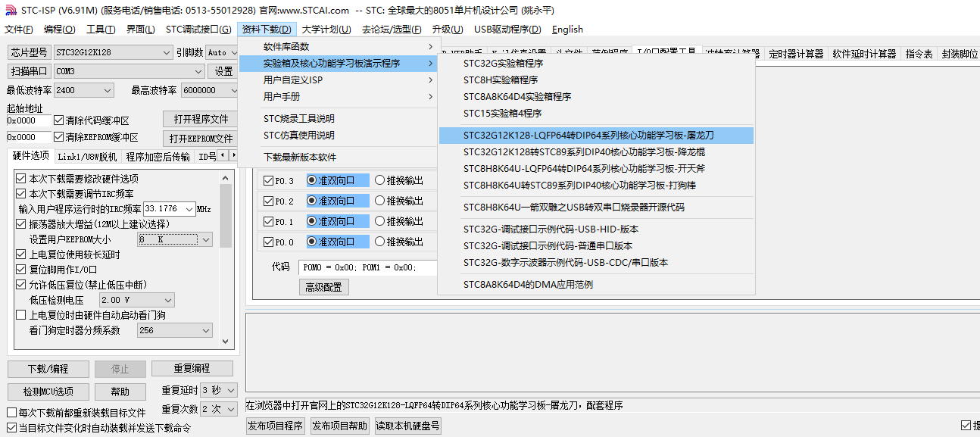Click the 读取本机硬盘号 button
980x437 pixels.
pos(407,426)
